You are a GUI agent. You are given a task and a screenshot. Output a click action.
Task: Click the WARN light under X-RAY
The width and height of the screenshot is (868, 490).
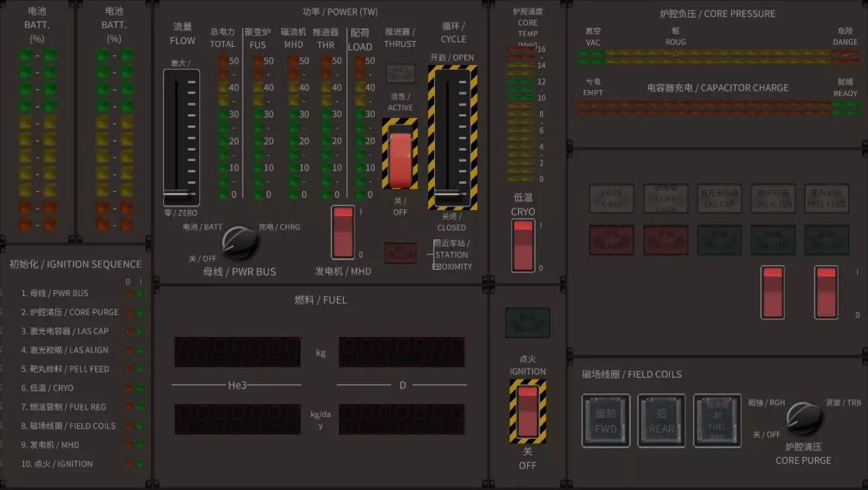click(612, 240)
